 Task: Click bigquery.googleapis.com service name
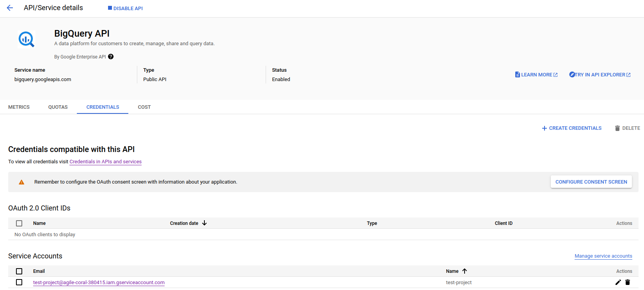point(43,79)
